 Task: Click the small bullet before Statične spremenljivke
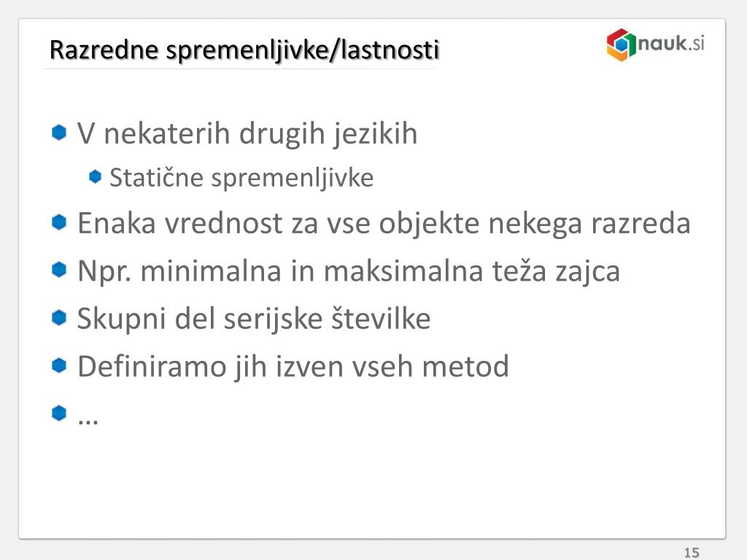coord(96,176)
